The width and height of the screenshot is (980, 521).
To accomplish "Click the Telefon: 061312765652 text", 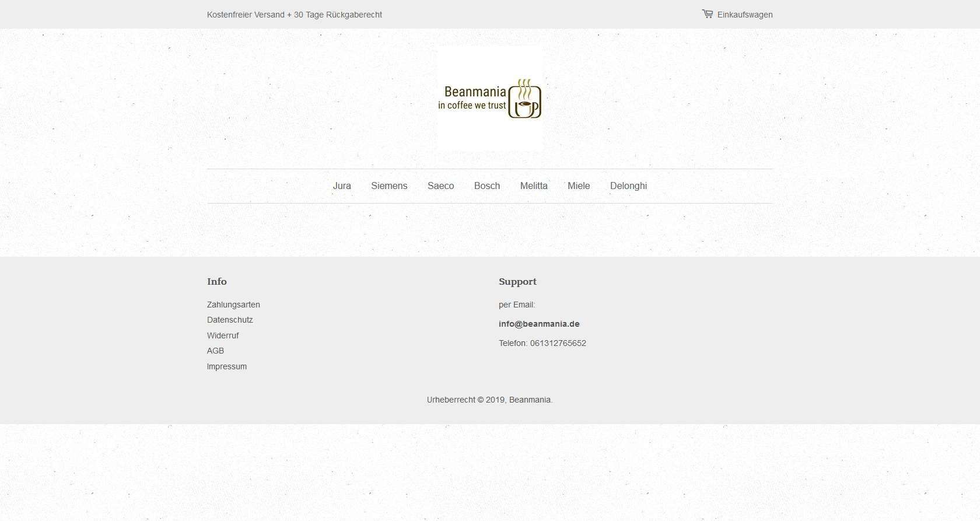I will coord(542,343).
